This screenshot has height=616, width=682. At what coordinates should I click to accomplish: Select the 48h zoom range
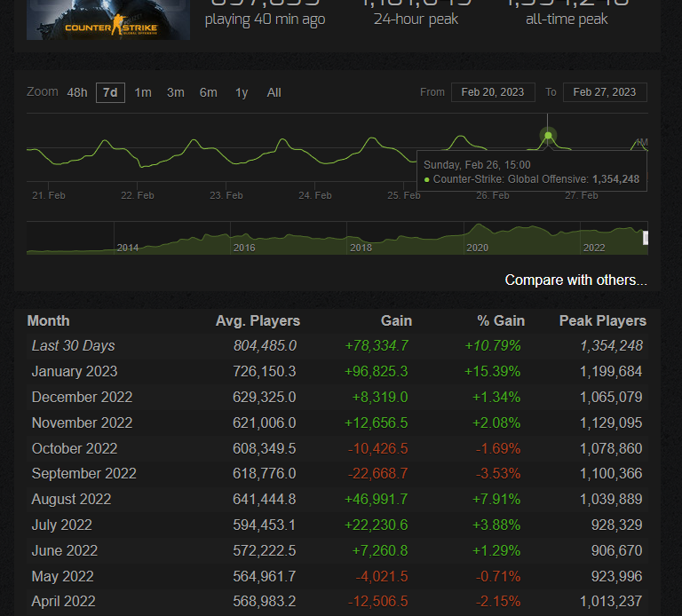pos(77,92)
